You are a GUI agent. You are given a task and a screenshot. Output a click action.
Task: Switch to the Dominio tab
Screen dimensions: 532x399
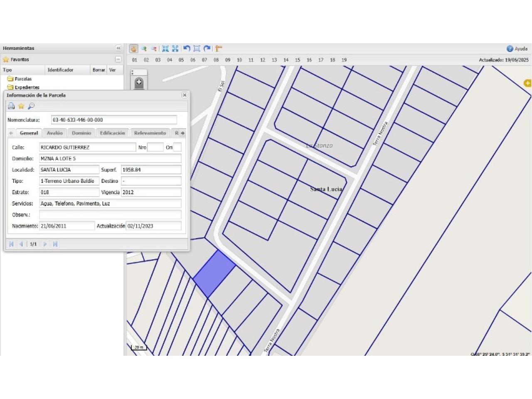tap(81, 133)
